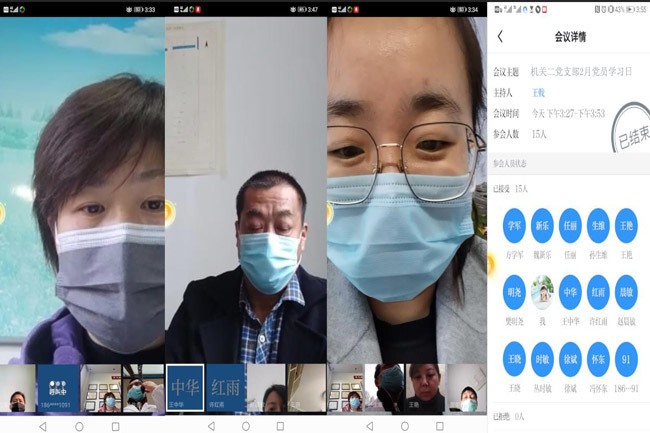Open recent apps on 3:47 call screen
Screen dimensions: 650x433
click(x=280, y=426)
